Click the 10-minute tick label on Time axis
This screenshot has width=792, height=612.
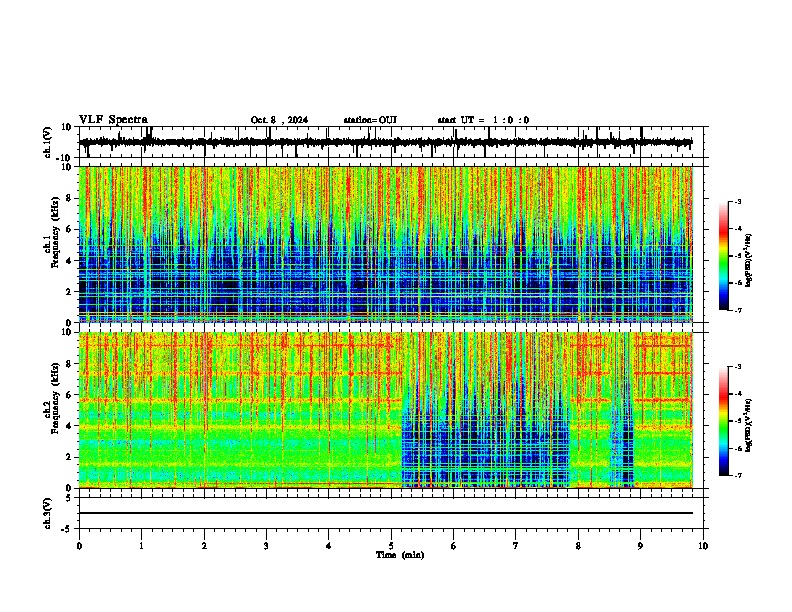point(703,546)
